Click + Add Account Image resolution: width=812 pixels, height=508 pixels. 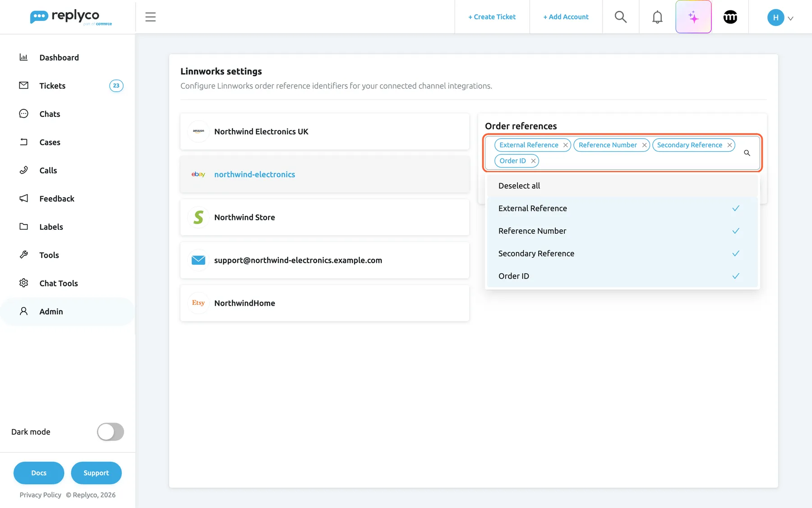pos(566,17)
